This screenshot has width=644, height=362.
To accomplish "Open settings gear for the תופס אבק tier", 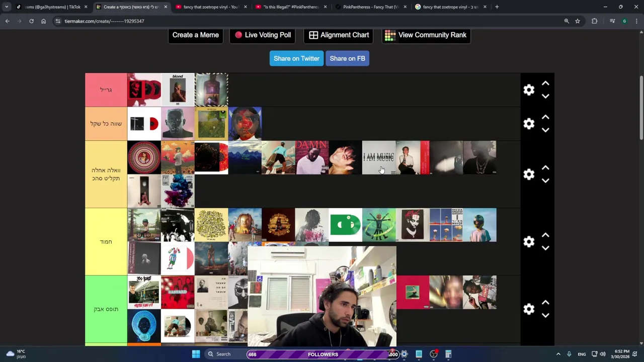I will (529, 309).
